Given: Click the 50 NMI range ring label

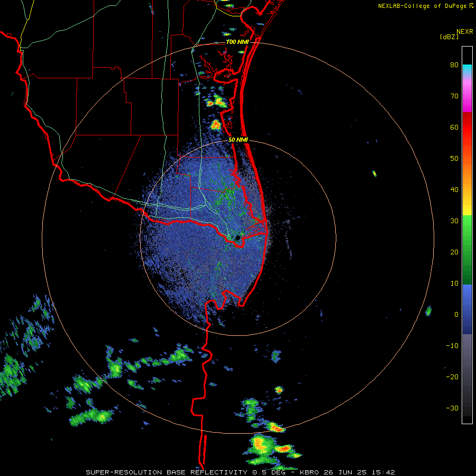Looking at the screenshot, I should pos(239,140).
